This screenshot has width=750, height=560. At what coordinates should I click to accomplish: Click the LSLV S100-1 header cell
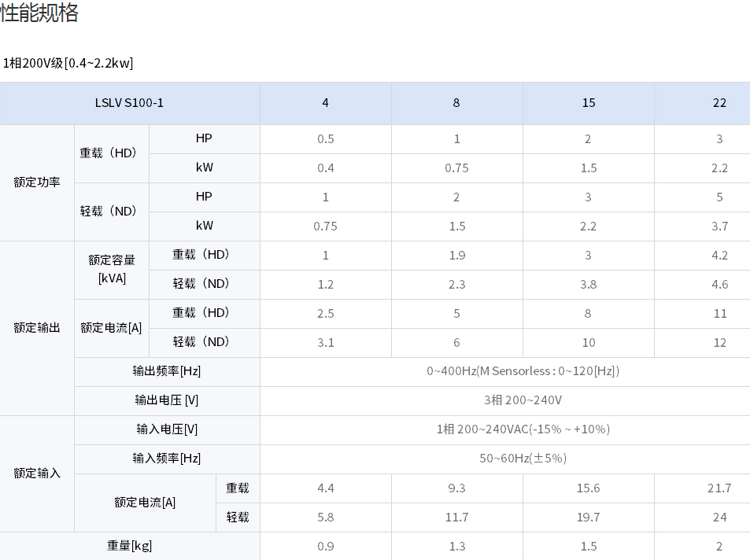point(130,103)
